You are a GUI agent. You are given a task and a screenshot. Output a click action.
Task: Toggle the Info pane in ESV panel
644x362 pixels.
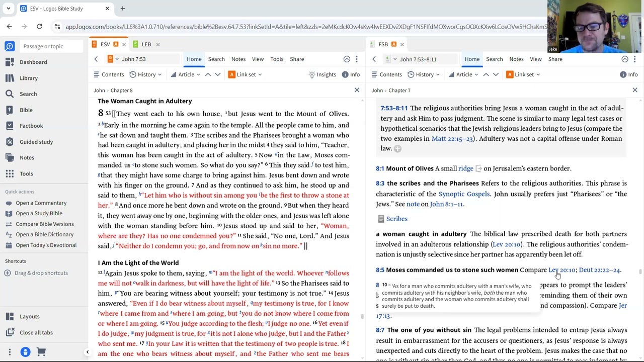(x=351, y=74)
